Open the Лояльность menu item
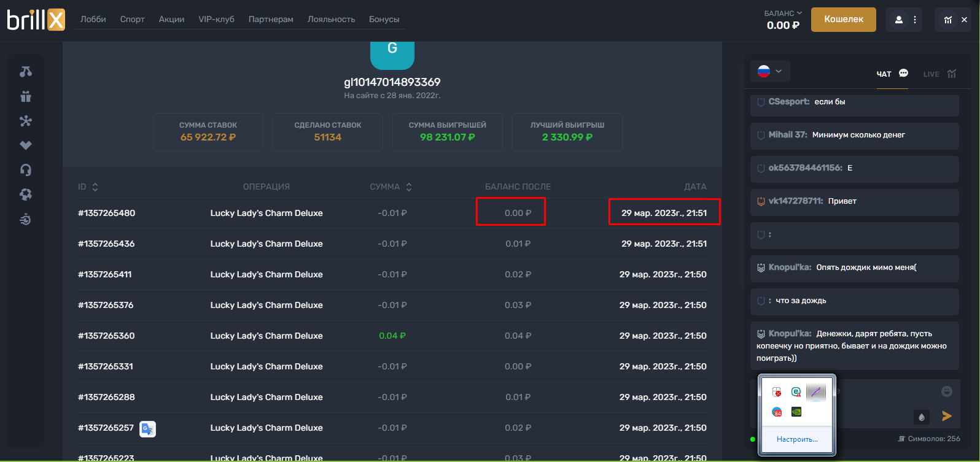The image size is (980, 462). coord(331,19)
